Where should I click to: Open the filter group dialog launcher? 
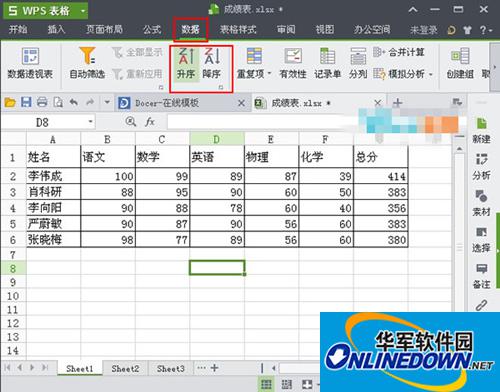pyautogui.click(x=161, y=87)
